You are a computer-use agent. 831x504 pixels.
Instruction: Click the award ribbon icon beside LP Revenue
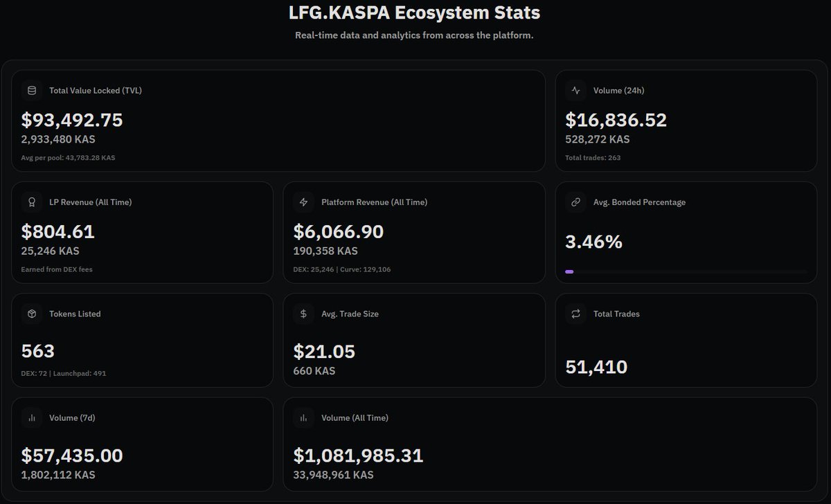(x=31, y=202)
